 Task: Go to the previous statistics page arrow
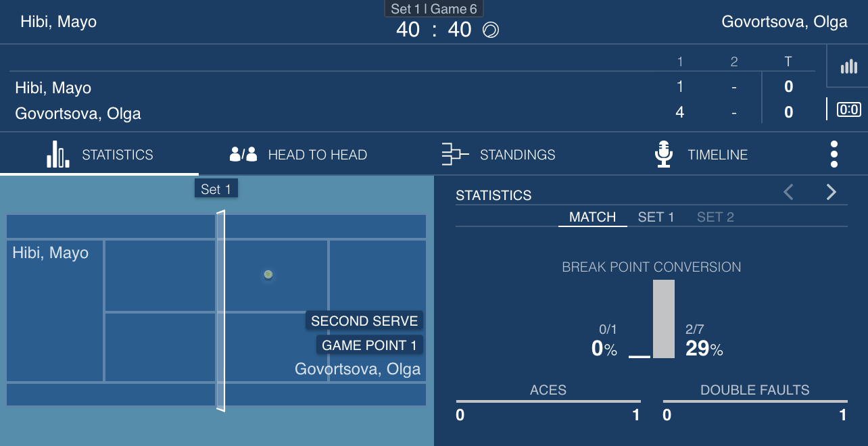click(788, 193)
